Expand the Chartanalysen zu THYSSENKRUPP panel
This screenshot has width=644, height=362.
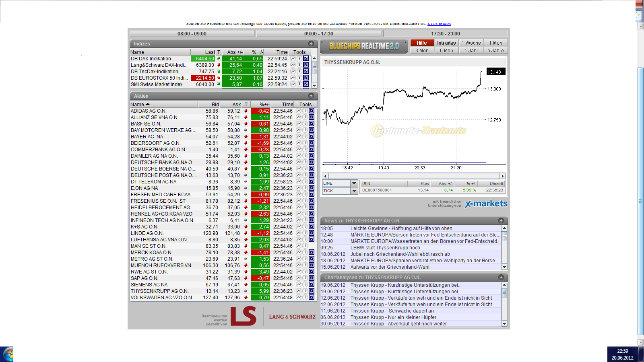pyautogui.click(x=501, y=277)
